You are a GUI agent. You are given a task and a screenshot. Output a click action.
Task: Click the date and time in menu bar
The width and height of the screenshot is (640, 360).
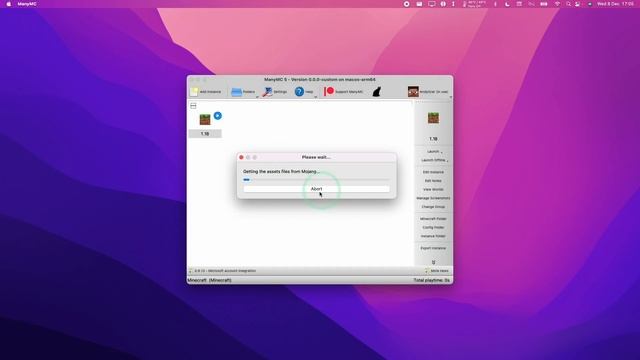(x=615, y=4)
